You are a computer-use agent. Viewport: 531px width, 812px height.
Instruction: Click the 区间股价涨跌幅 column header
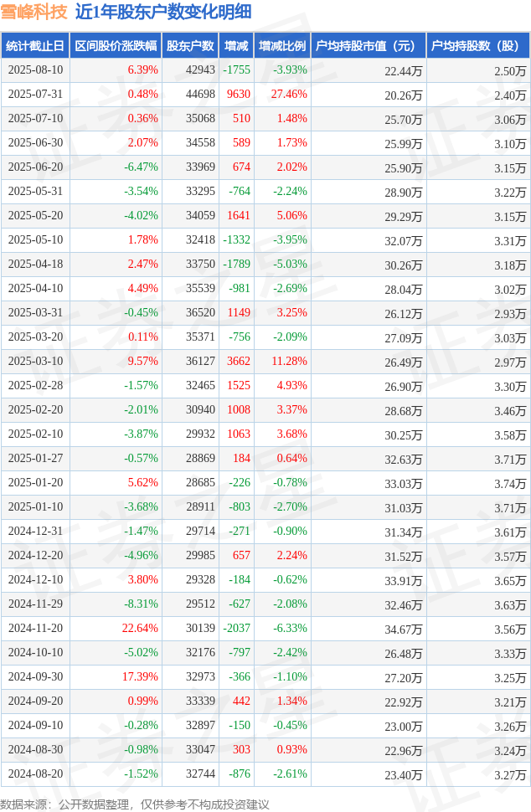116,45
